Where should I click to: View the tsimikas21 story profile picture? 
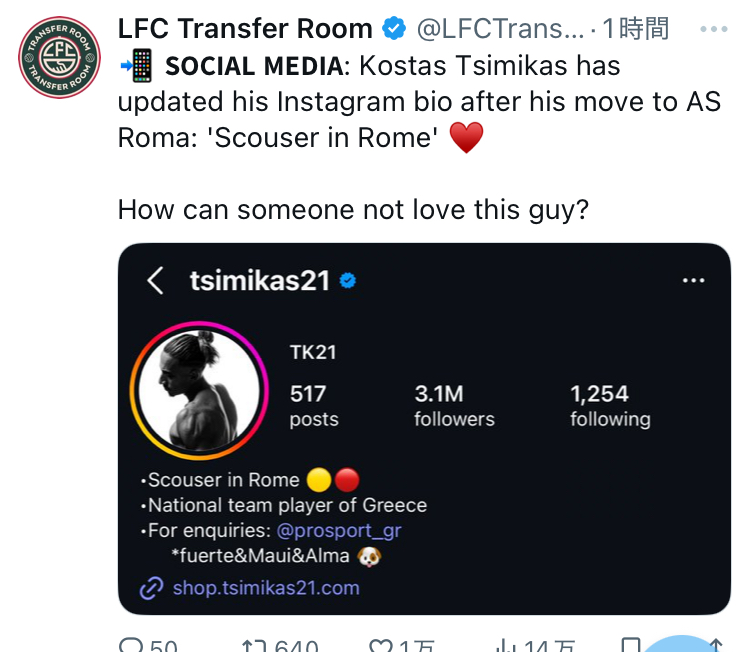[204, 390]
